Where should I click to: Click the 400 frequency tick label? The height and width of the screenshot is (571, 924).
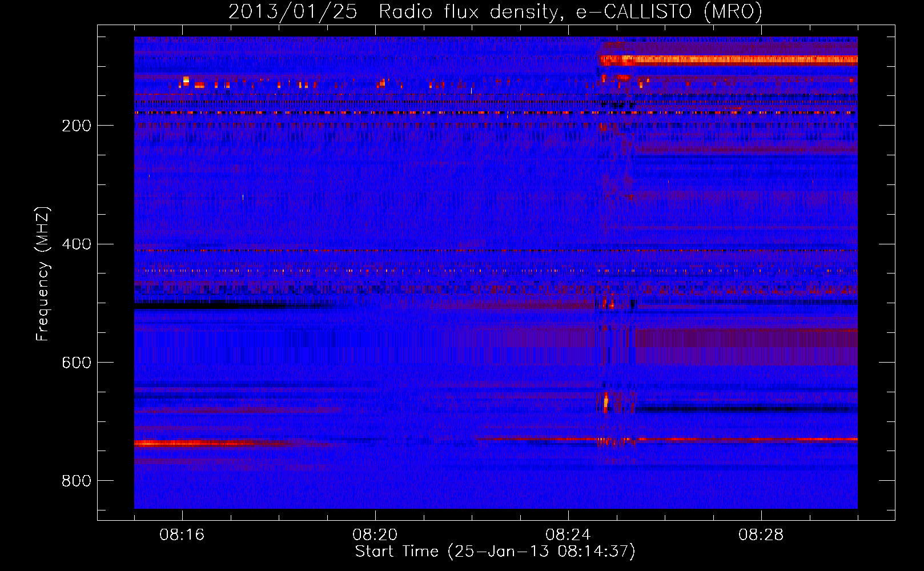pos(77,244)
